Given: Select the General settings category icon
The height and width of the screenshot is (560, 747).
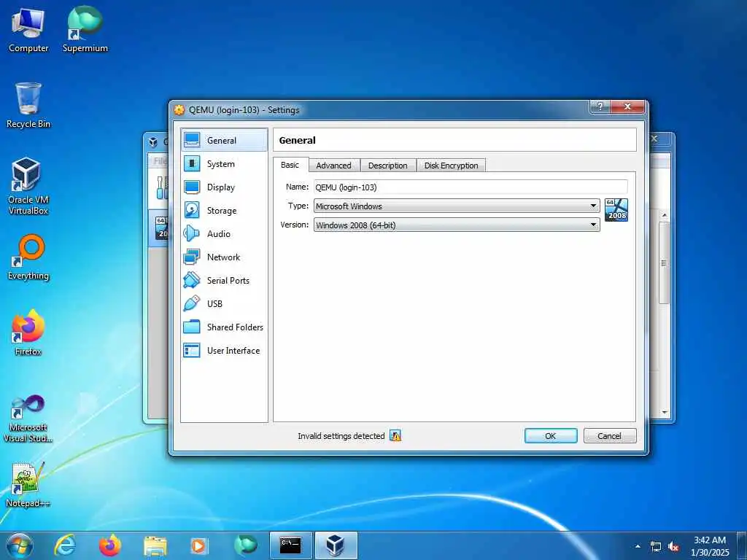Looking at the screenshot, I should pyautogui.click(x=192, y=140).
